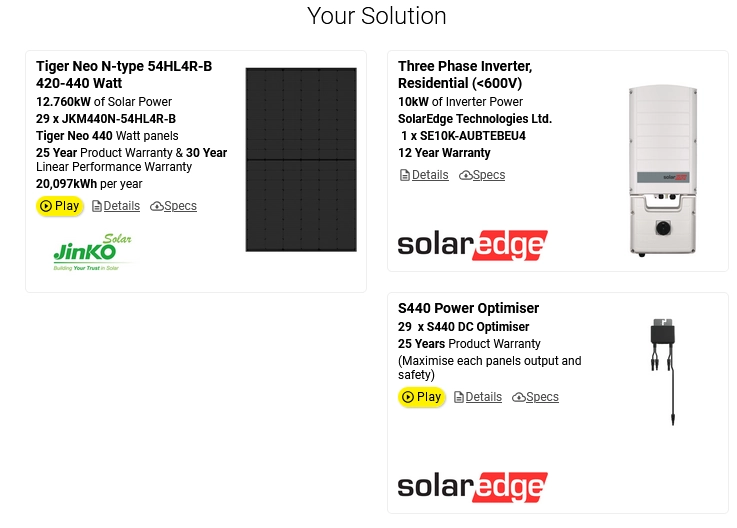Image resolution: width=737 pixels, height=528 pixels.
Task: Download Specs for Tiger Neo panel
Action: pyautogui.click(x=180, y=206)
